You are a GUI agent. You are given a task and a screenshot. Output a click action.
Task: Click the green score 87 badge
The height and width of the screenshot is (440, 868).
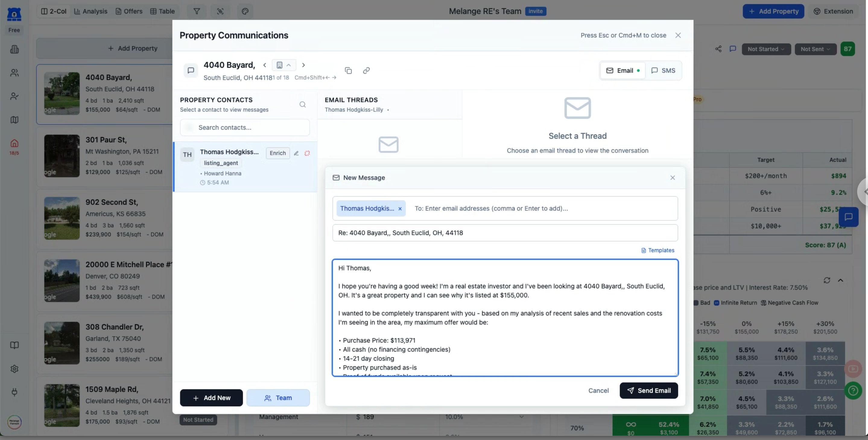(x=847, y=49)
